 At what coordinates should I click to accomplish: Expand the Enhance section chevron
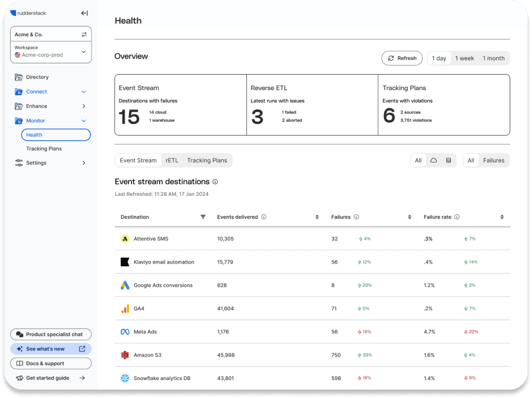[x=84, y=106]
